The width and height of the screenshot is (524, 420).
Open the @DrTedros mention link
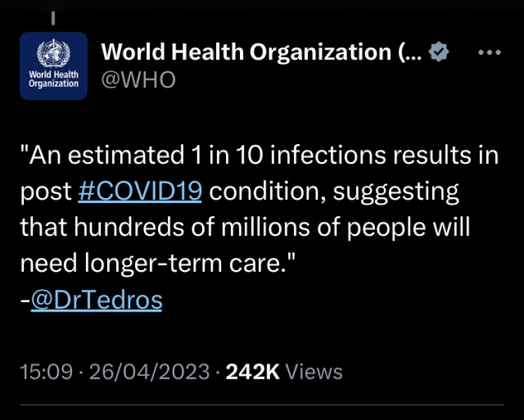click(x=96, y=300)
